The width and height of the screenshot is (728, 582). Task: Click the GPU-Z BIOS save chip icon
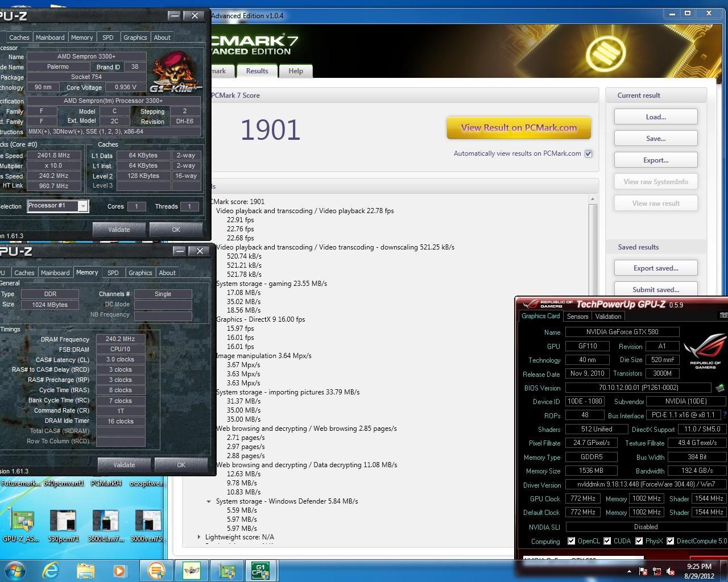(720, 388)
